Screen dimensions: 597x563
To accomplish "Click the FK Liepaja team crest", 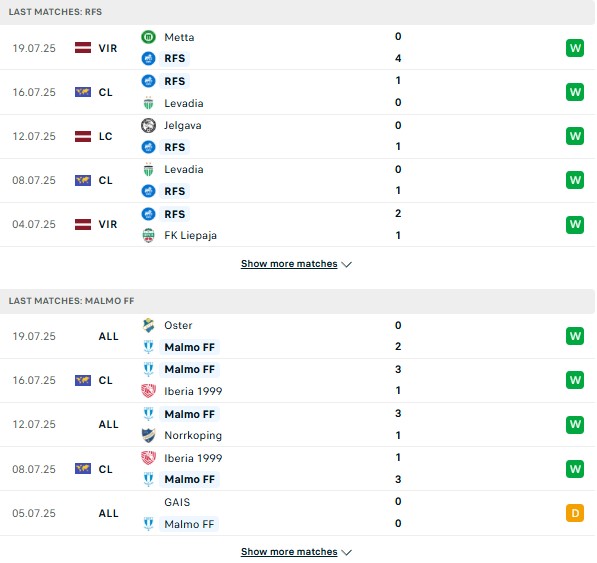I will 148,235.
